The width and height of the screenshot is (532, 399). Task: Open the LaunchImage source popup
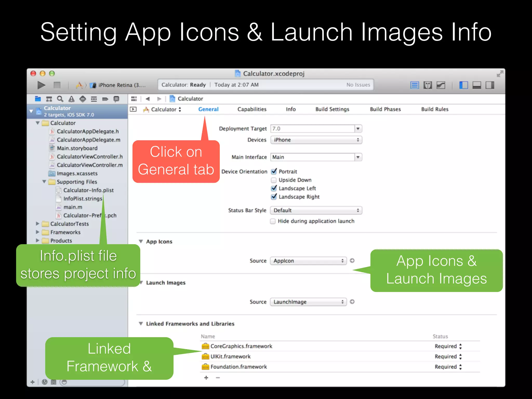point(308,302)
